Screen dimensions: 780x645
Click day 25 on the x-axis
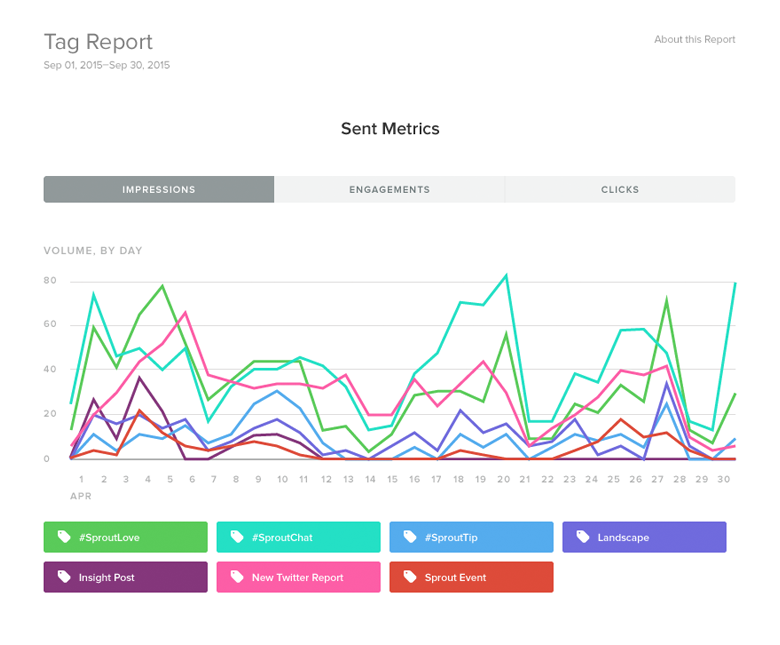[613, 479]
